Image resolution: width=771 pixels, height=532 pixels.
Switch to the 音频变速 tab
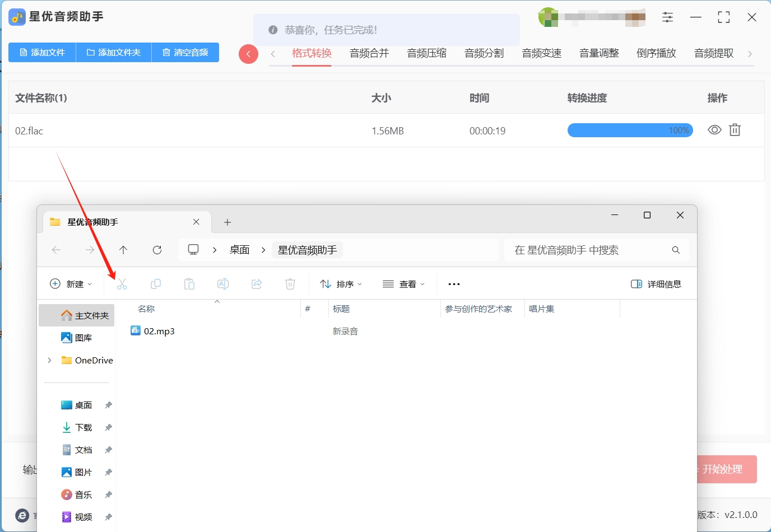pos(542,53)
